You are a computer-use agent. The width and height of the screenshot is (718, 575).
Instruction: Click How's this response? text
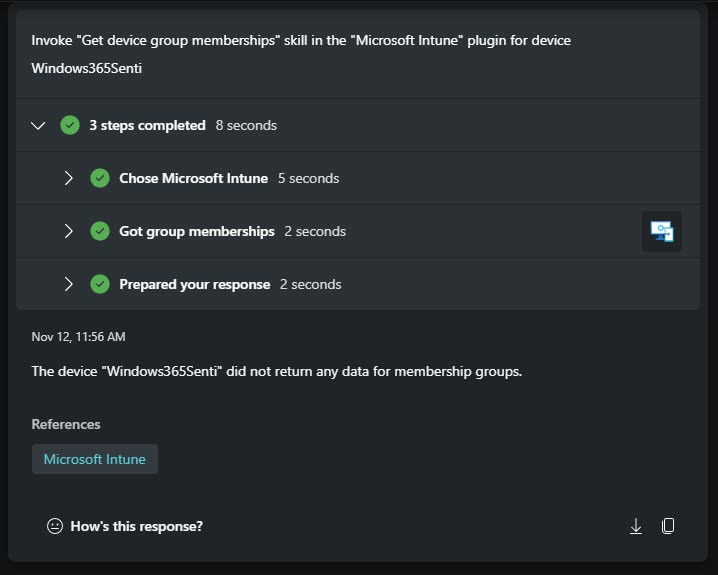click(136, 526)
